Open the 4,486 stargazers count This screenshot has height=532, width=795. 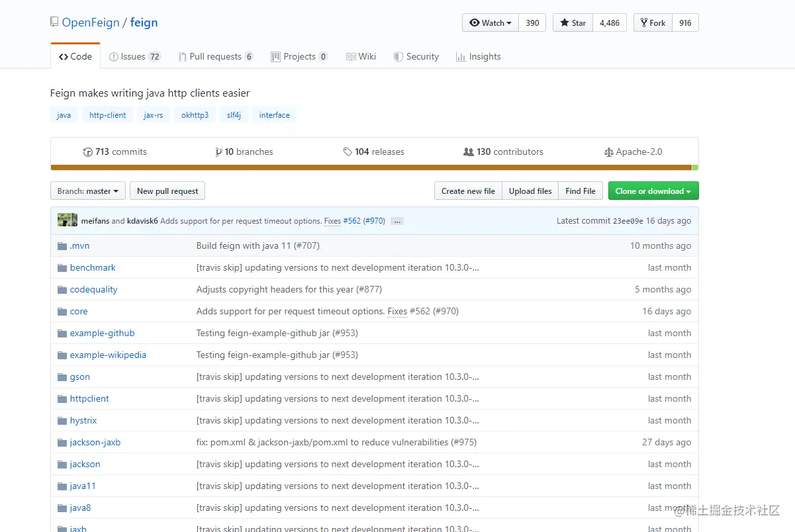coord(610,22)
